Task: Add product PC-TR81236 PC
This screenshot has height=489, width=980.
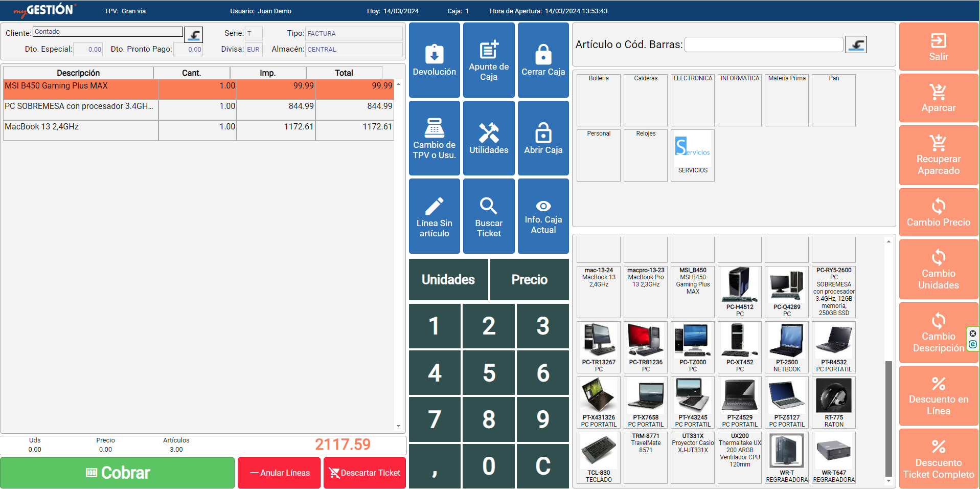Action: click(x=646, y=347)
